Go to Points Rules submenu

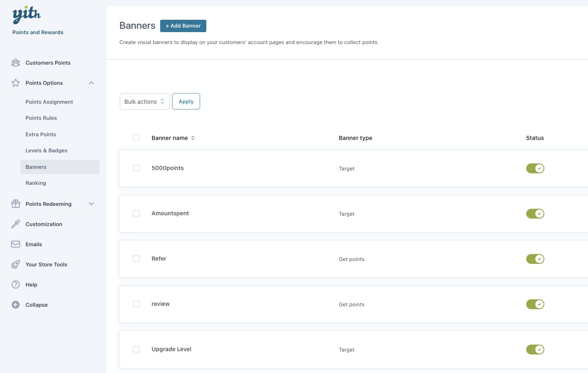41,118
